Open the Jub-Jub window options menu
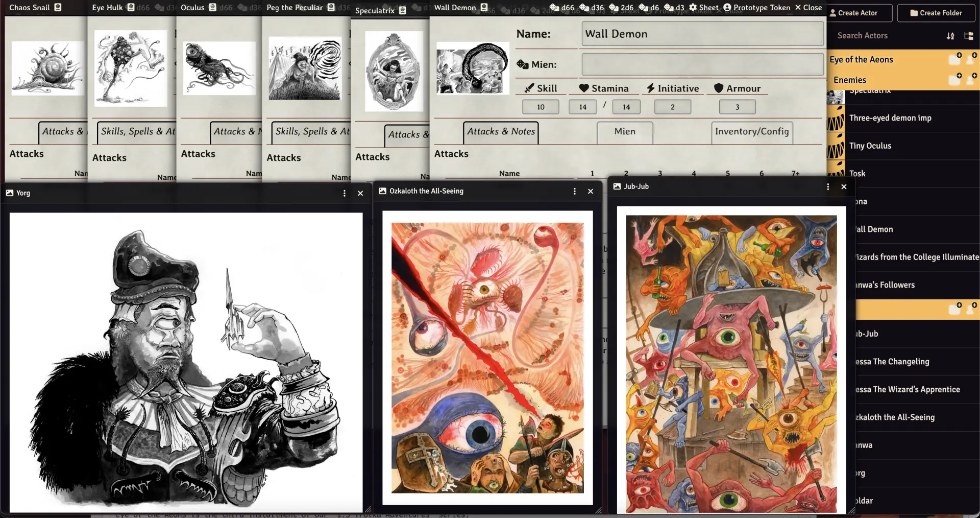Image resolution: width=980 pixels, height=518 pixels. pyautogui.click(x=828, y=187)
